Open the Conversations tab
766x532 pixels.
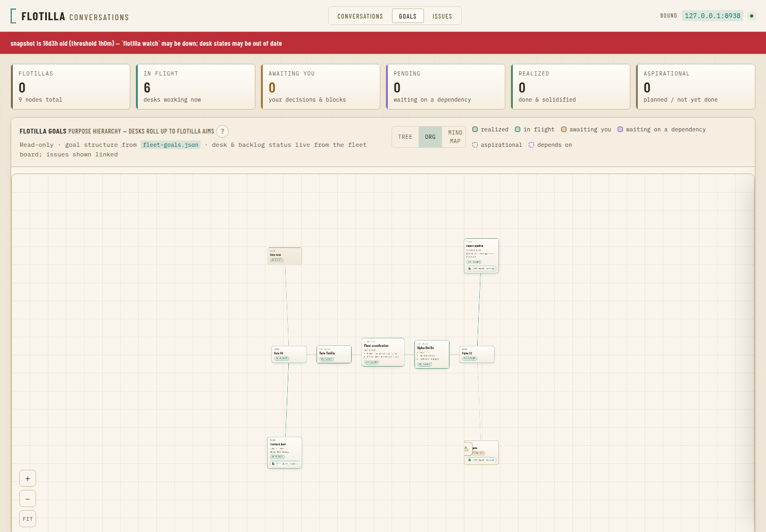(x=360, y=16)
